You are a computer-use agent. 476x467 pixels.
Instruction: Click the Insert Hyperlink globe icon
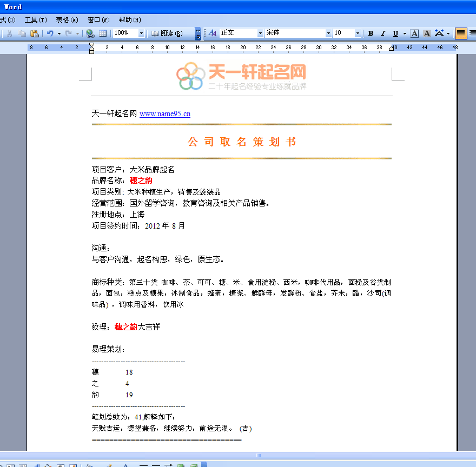(90, 34)
